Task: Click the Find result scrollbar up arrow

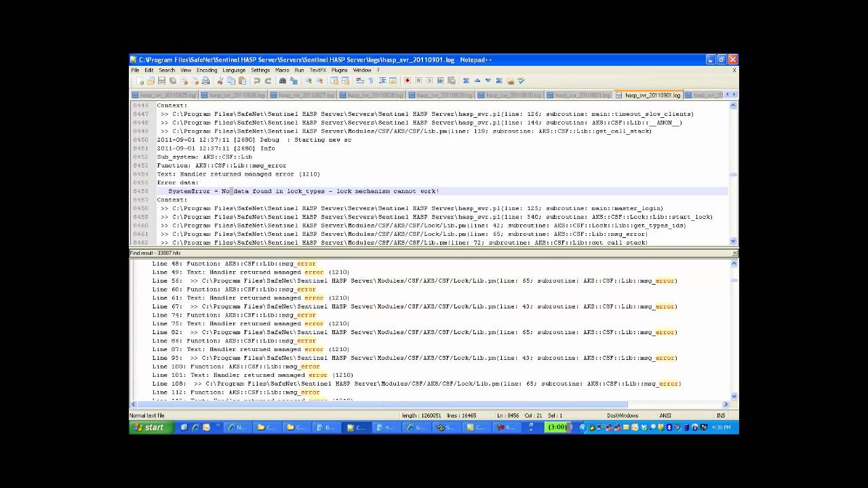Action: point(734,262)
